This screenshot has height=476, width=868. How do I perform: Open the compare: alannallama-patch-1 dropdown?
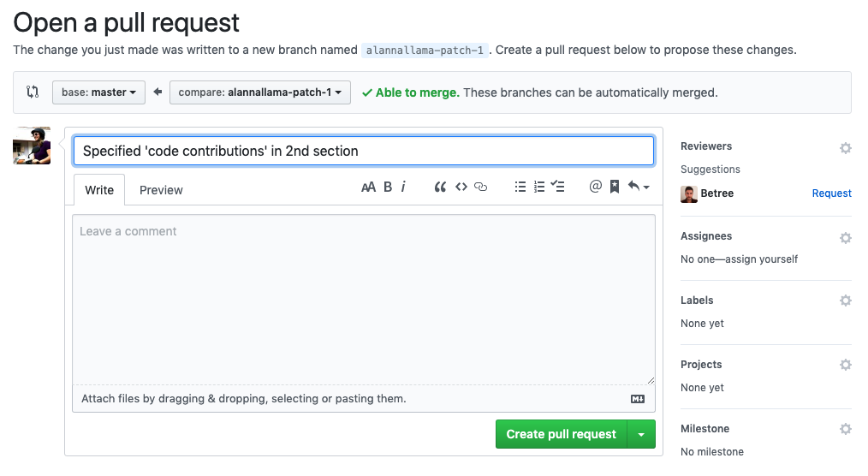260,92
